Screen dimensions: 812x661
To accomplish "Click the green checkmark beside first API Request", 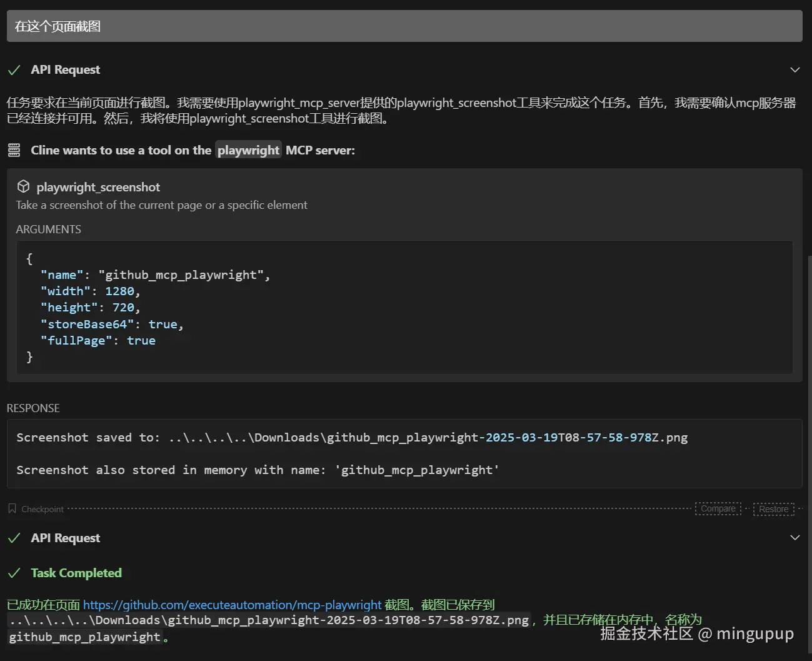I will pos(14,70).
